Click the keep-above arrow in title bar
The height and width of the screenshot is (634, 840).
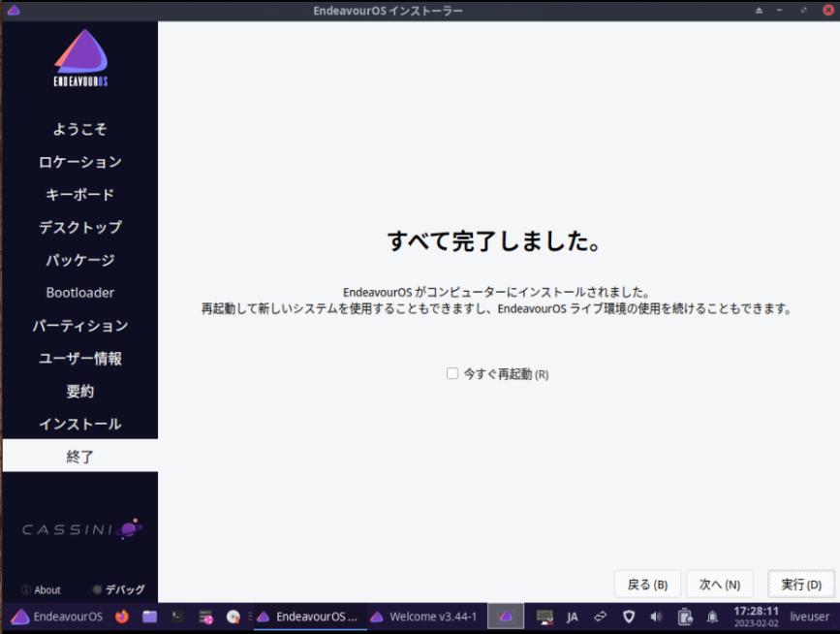[x=759, y=11]
